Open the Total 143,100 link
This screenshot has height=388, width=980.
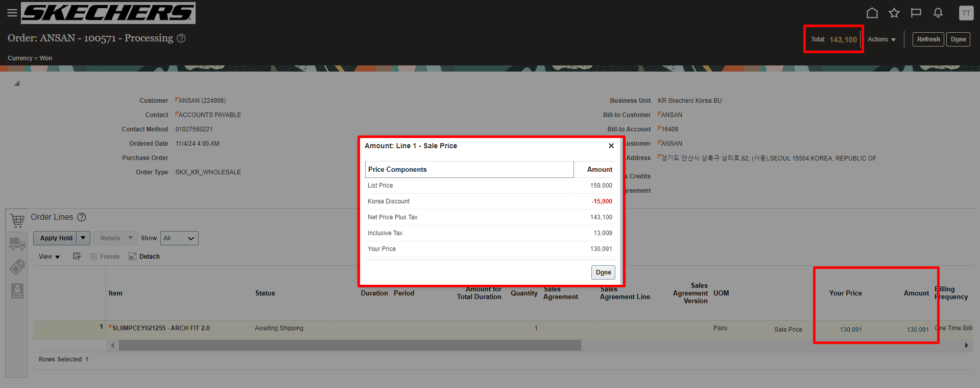[x=843, y=40]
